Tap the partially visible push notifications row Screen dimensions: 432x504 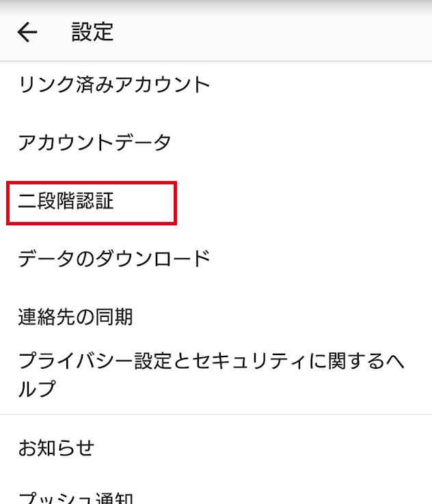pos(76,497)
